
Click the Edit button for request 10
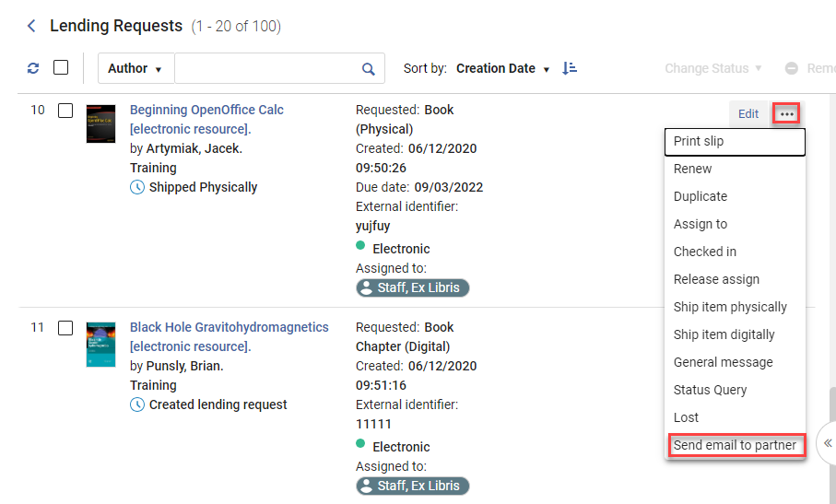[748, 113]
